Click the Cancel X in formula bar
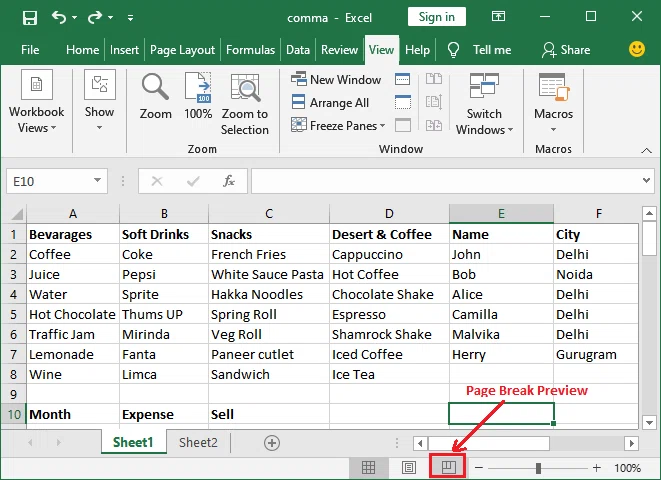This screenshot has width=661, height=480. 157,182
